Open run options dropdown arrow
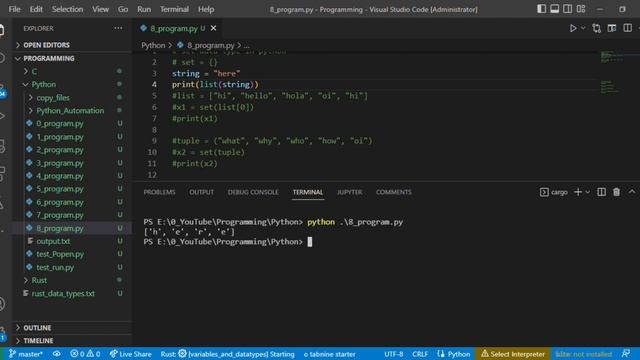This screenshot has width=640, height=360. (583, 28)
